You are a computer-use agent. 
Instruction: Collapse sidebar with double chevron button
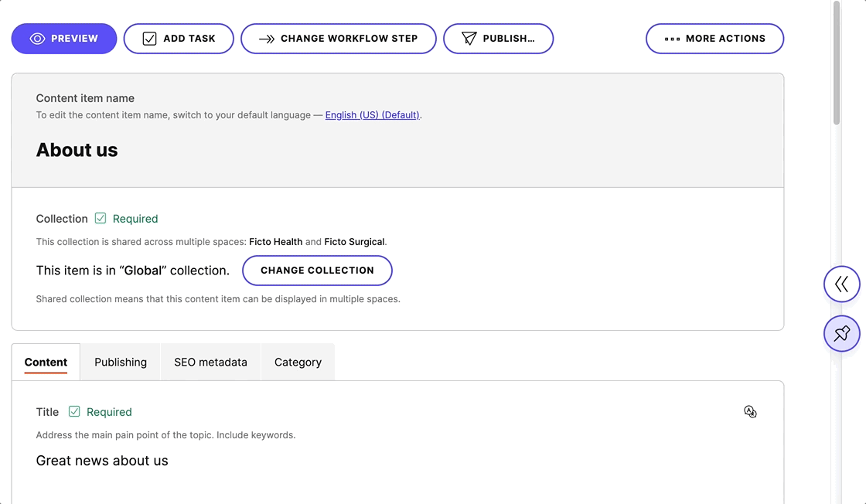[841, 284]
